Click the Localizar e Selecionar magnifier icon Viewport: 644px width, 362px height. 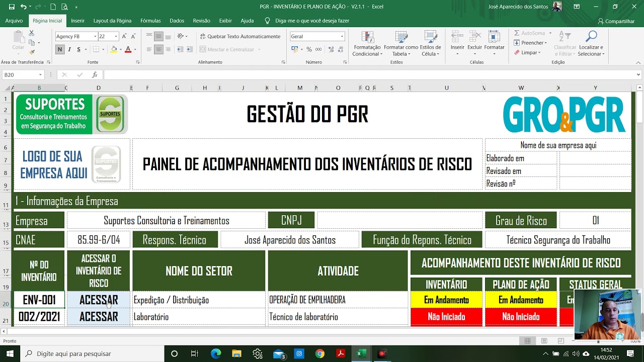(592, 36)
